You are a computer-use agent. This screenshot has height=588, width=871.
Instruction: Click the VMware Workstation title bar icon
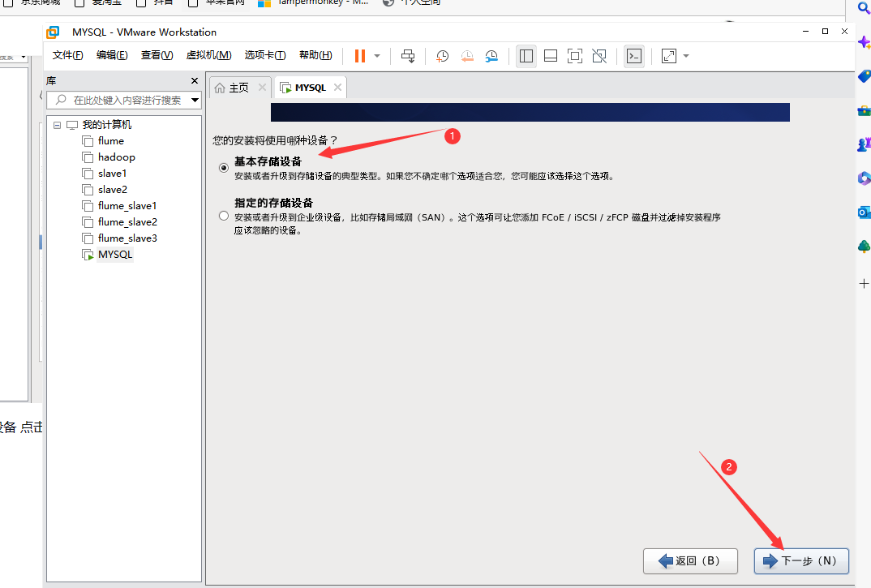pyautogui.click(x=53, y=32)
